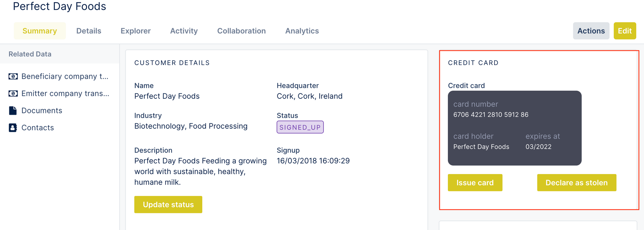Click the card holder name Perfect Day Foods
The image size is (644, 230).
pos(481,147)
